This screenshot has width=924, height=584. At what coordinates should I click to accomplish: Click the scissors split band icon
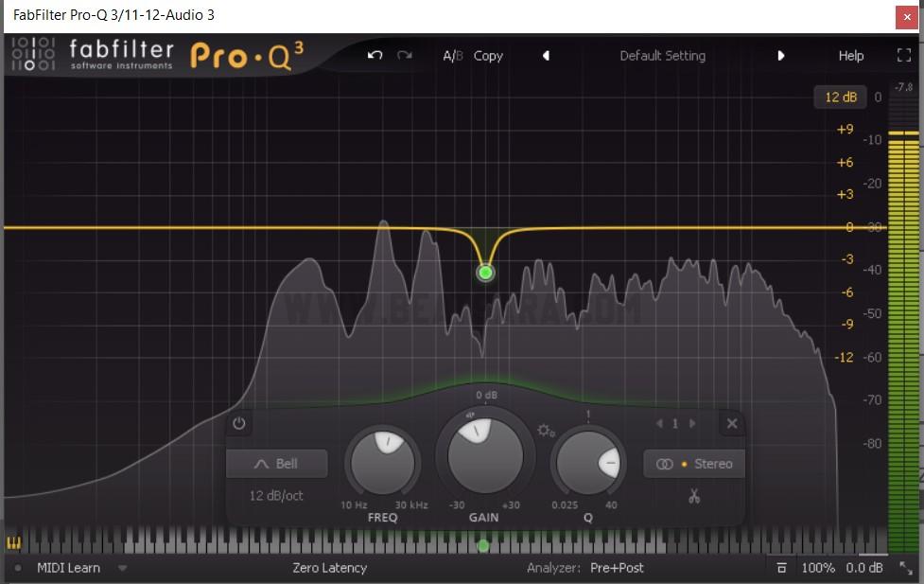694,496
